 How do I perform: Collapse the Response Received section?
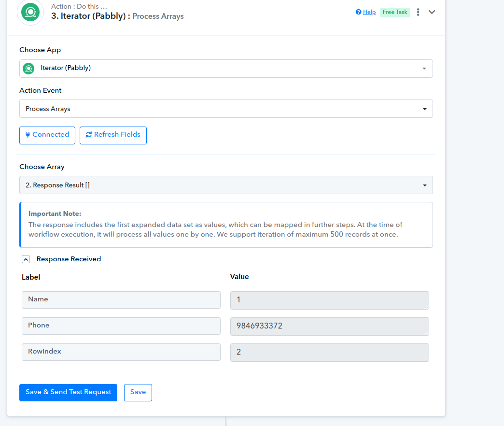[26, 259]
